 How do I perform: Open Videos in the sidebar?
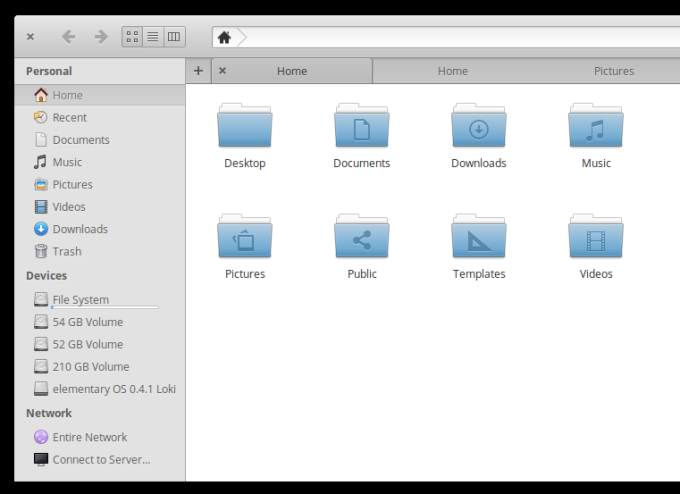pos(100,207)
